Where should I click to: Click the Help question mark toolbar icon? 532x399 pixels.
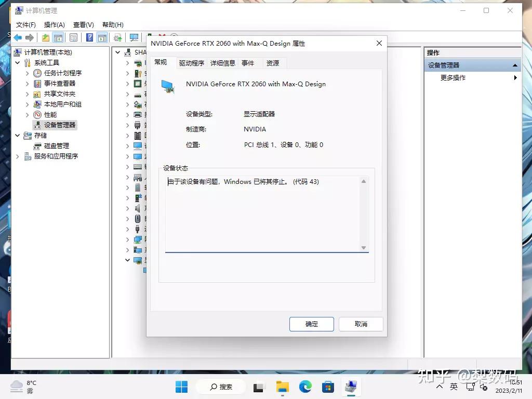pos(89,37)
